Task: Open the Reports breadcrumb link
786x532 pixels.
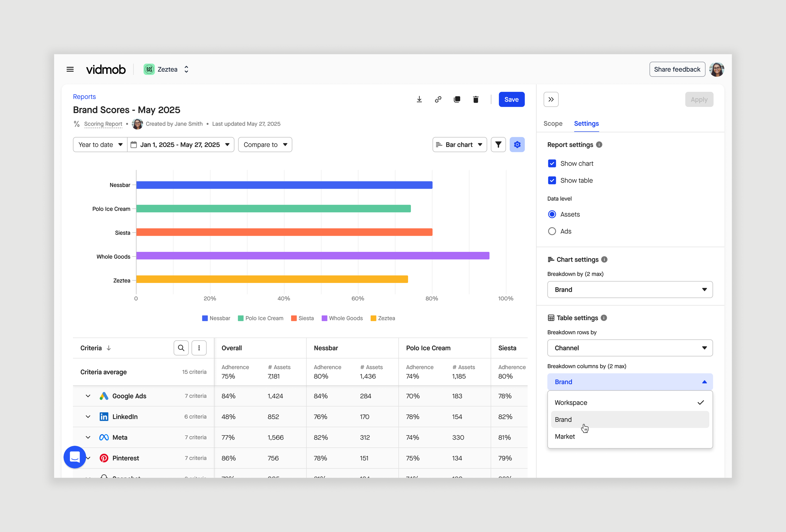Action: tap(84, 97)
